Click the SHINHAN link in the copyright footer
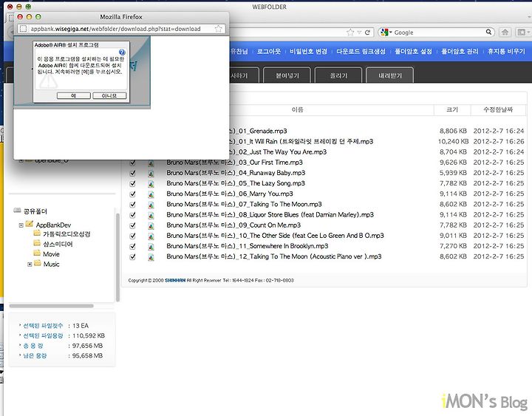This screenshot has width=532, height=416. [x=175, y=280]
